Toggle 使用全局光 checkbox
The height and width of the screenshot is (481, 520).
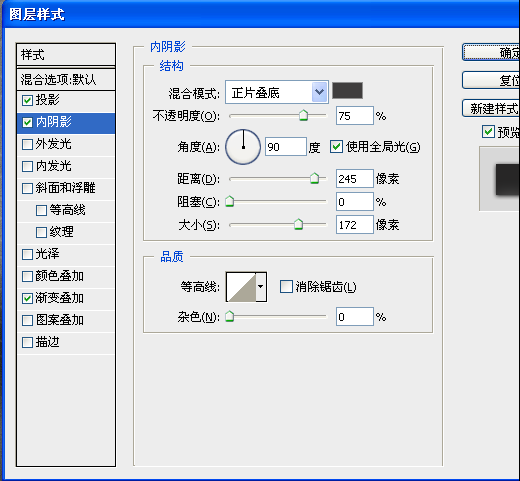tap(336, 146)
